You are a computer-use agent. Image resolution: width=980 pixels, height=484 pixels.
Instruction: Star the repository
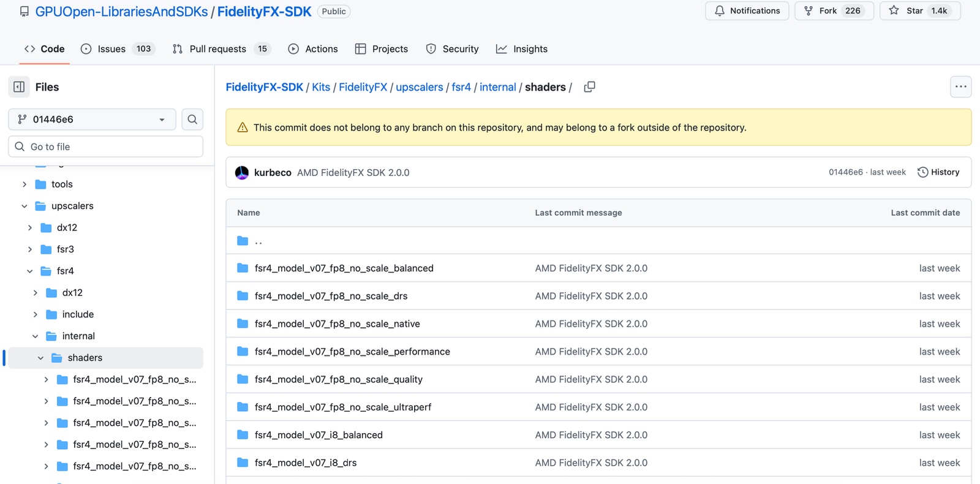click(920, 11)
